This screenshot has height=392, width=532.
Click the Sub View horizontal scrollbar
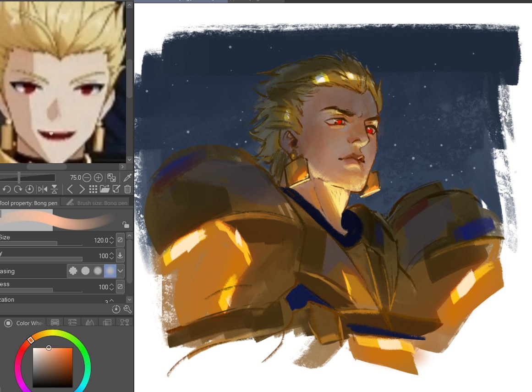[x=46, y=166]
